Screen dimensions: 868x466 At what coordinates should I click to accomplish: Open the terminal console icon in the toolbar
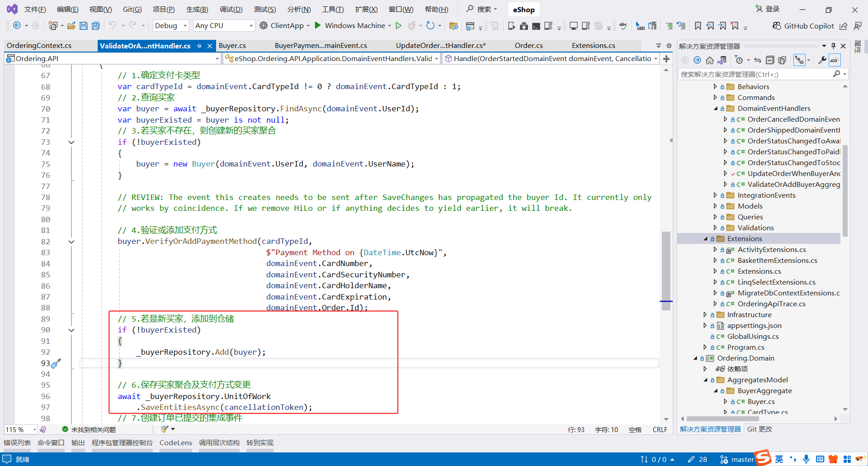tap(536, 26)
